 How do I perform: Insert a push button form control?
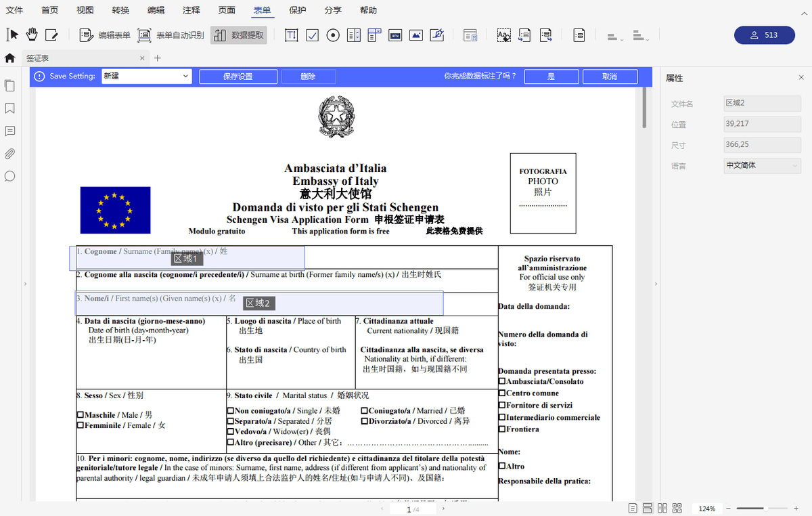click(395, 35)
